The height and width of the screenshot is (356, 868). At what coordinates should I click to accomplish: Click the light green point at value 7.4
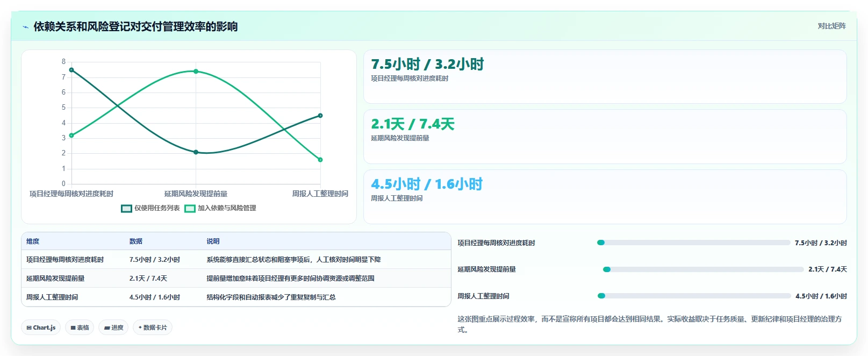196,72
